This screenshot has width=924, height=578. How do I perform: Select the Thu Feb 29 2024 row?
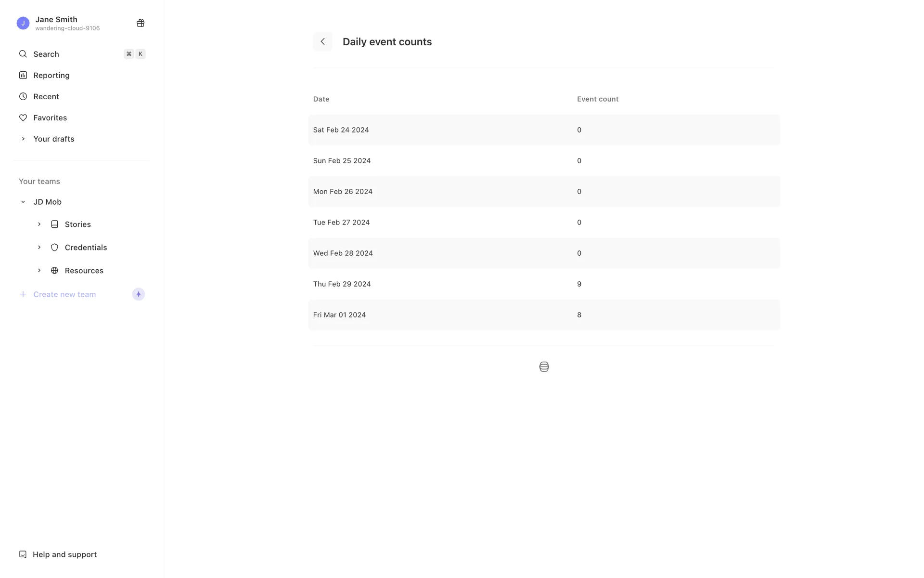click(544, 284)
